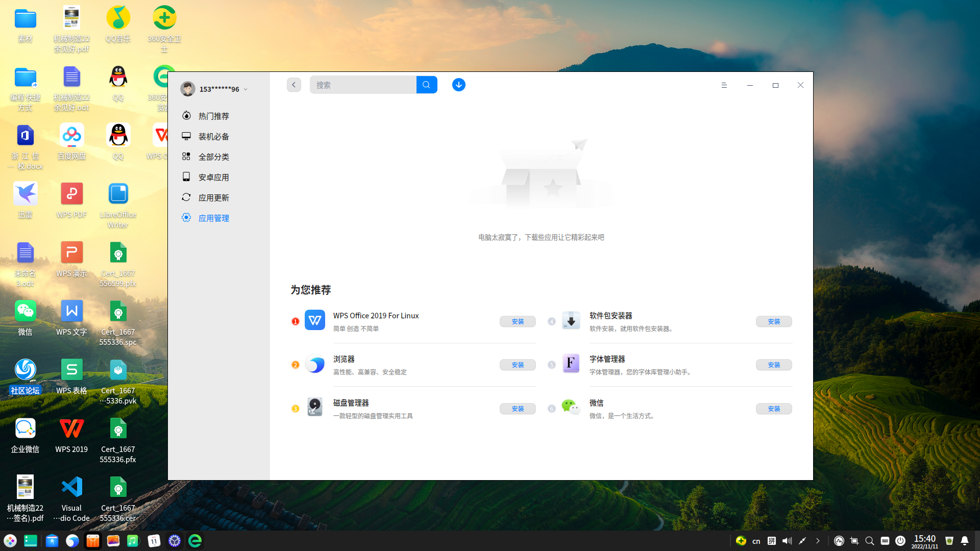Click the back arrow beside the search bar
The height and width of the screenshot is (551, 980).
tap(293, 85)
